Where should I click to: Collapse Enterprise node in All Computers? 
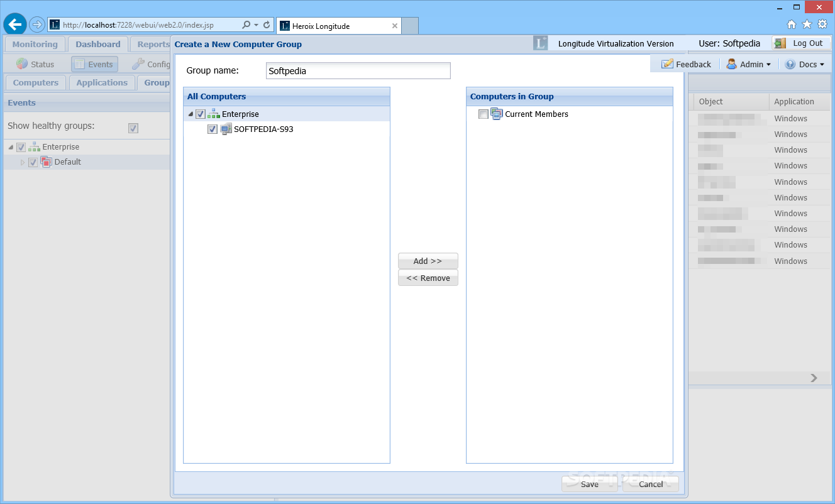point(191,114)
